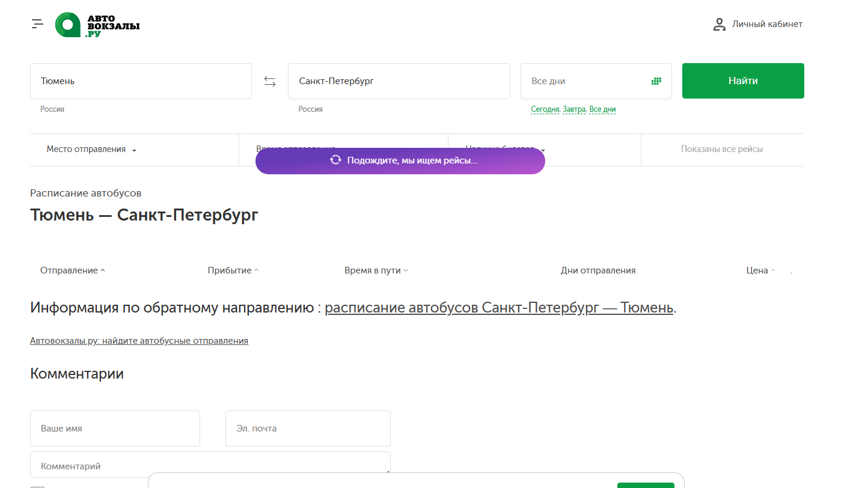Focus the Комментарий text area
Viewport: 868px width, 488px height.
(210, 465)
